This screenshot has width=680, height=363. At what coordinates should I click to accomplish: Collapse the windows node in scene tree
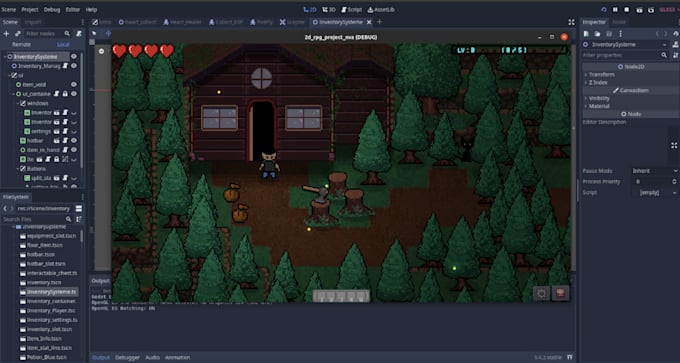click(19, 103)
